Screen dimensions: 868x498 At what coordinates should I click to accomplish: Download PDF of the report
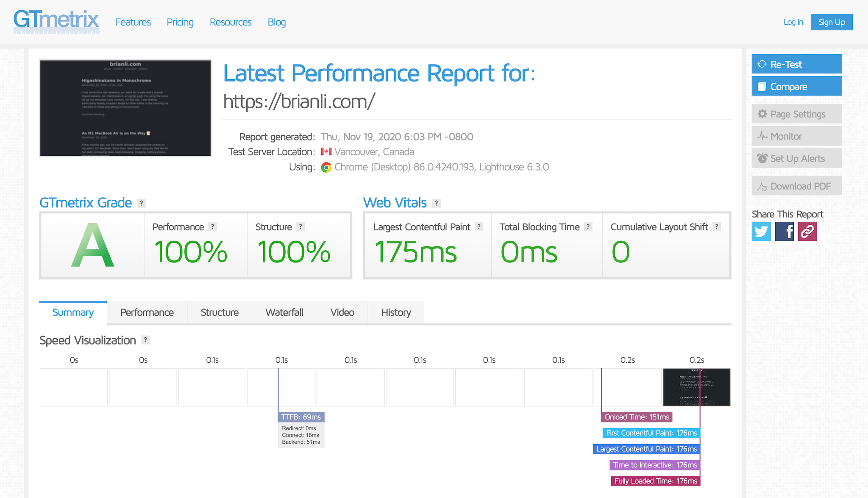pos(797,186)
